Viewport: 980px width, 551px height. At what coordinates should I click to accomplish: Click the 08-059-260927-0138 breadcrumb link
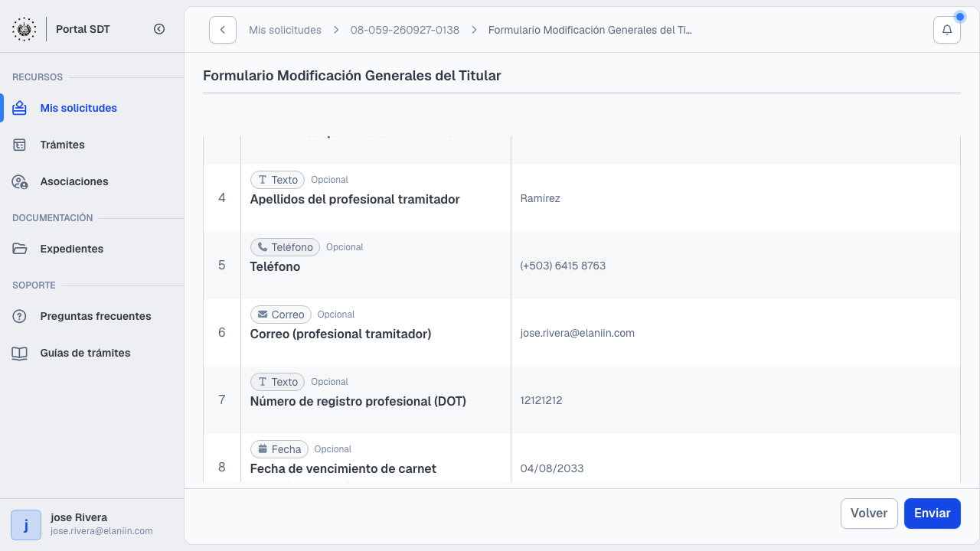[x=405, y=30]
